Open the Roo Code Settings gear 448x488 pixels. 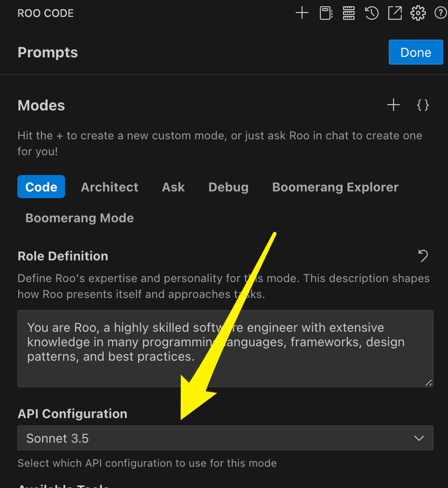click(x=418, y=13)
